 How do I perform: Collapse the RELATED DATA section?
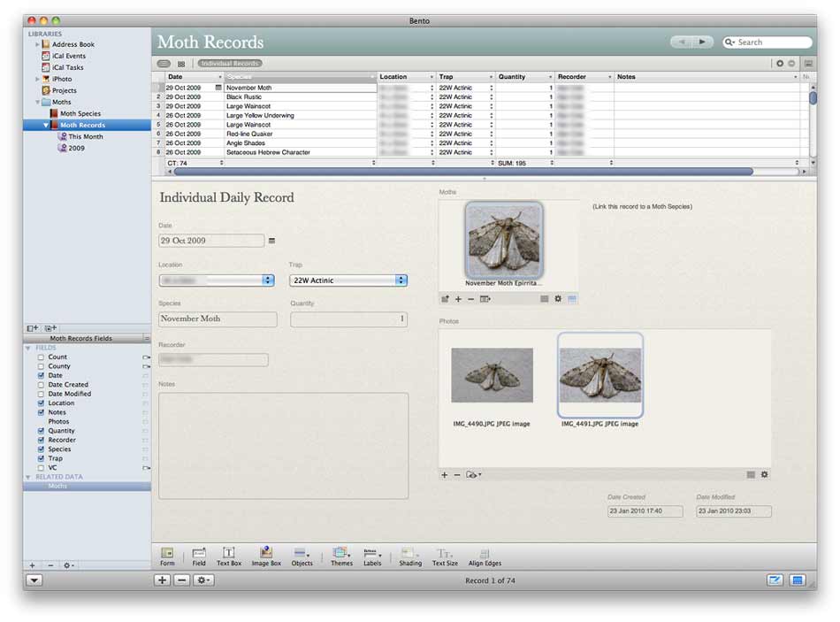click(28, 477)
